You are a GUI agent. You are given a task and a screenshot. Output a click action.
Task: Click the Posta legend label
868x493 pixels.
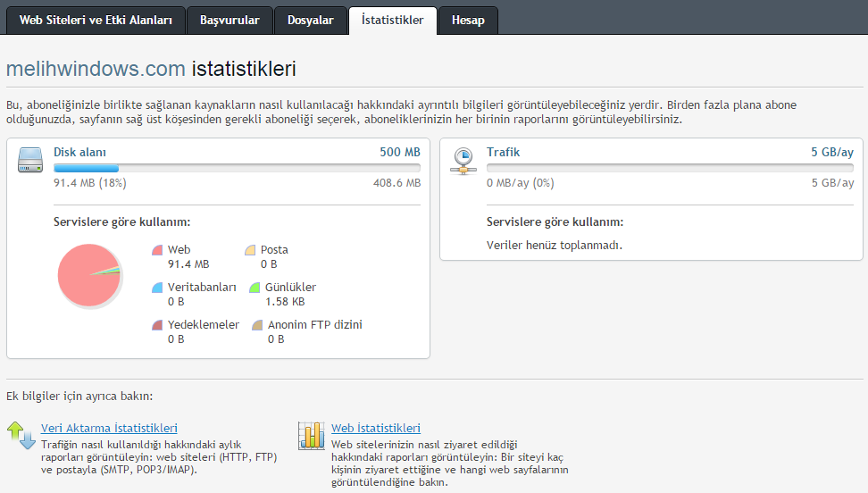tap(274, 250)
